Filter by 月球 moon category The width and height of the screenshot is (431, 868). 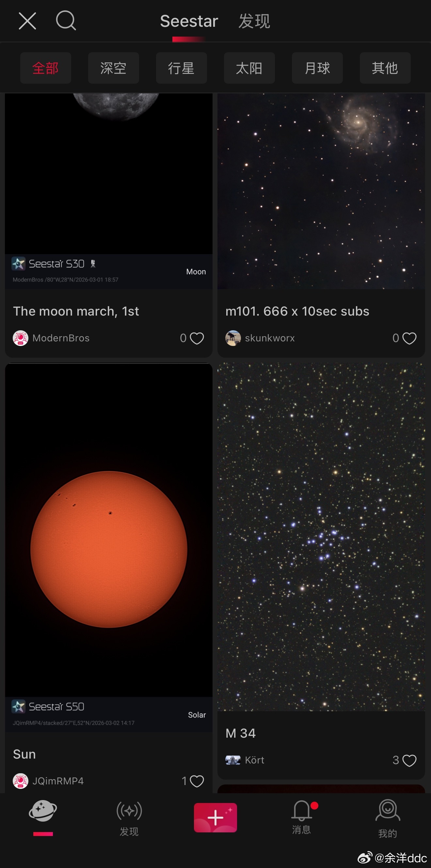coord(317,68)
